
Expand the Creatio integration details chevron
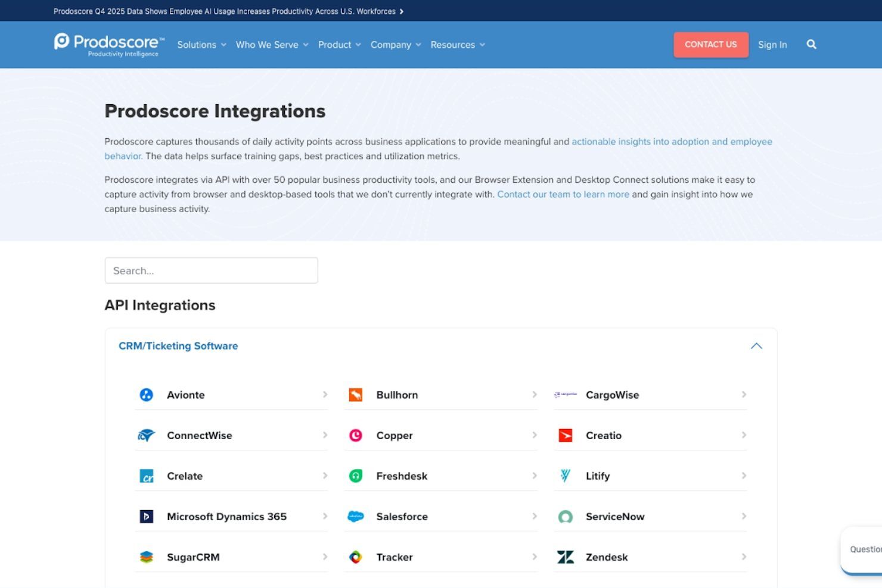coord(744,435)
